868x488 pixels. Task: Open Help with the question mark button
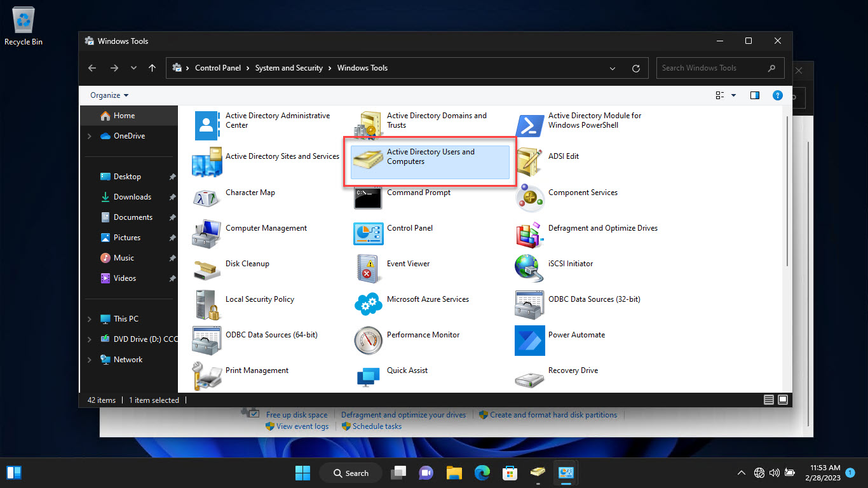777,95
